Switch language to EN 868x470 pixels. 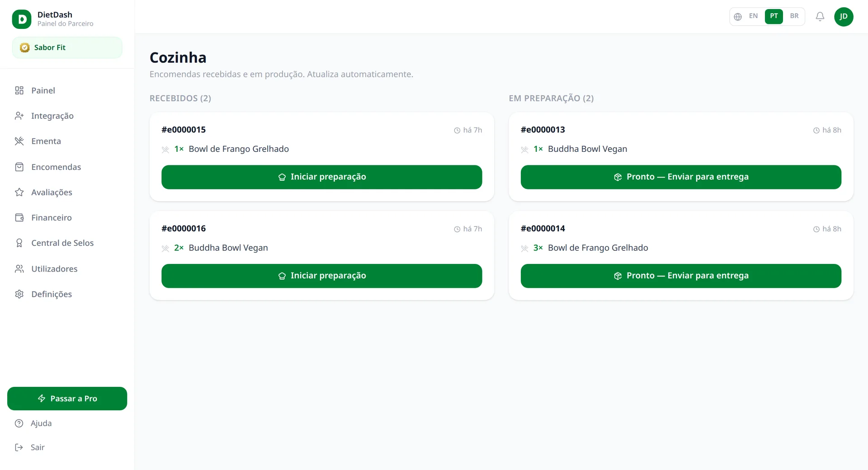point(753,16)
